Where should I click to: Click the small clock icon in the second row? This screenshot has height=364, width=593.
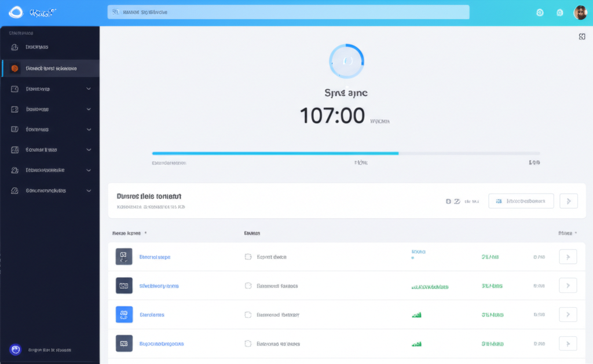(x=248, y=285)
